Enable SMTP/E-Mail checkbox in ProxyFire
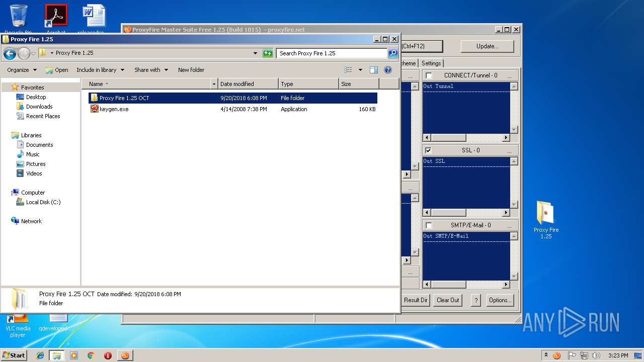This screenshot has width=644, height=362. pos(429,225)
